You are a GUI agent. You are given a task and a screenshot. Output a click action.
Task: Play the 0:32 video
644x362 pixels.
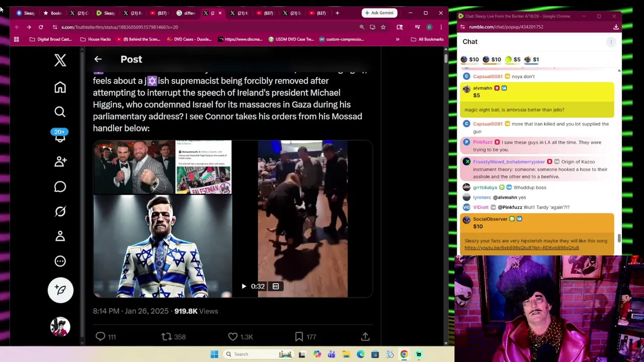[244, 286]
